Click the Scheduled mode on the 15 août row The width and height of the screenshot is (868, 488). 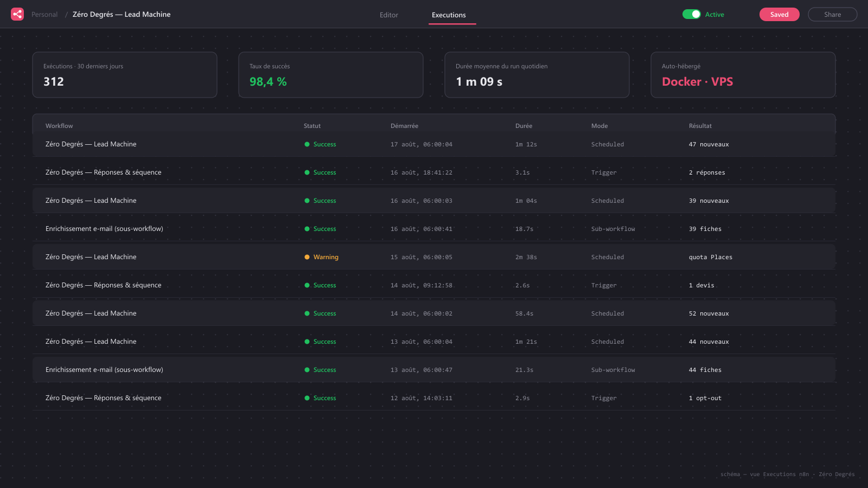click(608, 257)
